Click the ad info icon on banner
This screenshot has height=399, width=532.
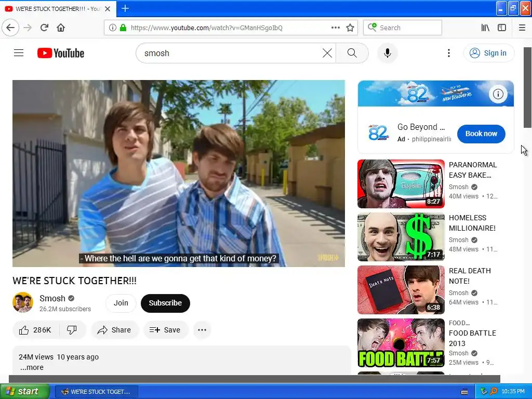click(498, 94)
